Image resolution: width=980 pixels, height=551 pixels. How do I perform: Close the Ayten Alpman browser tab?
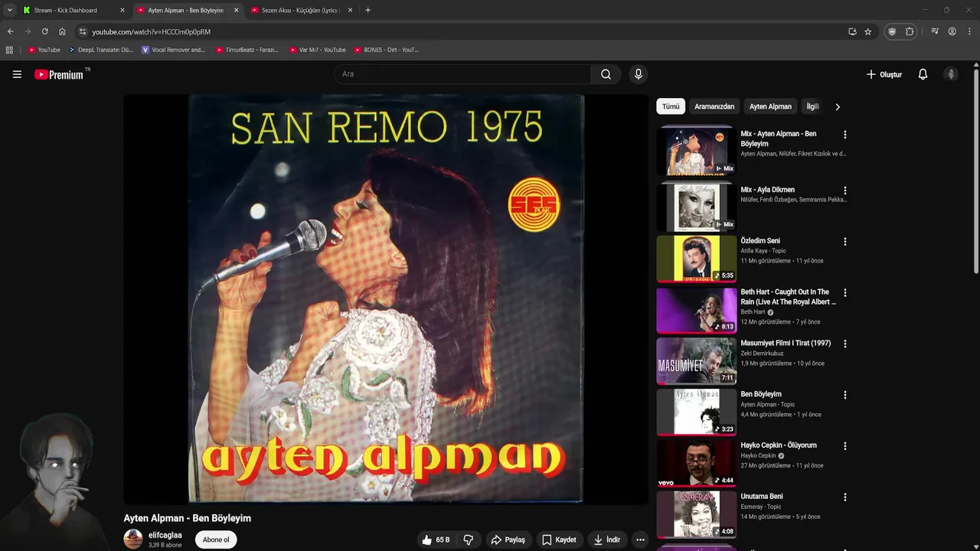236,10
